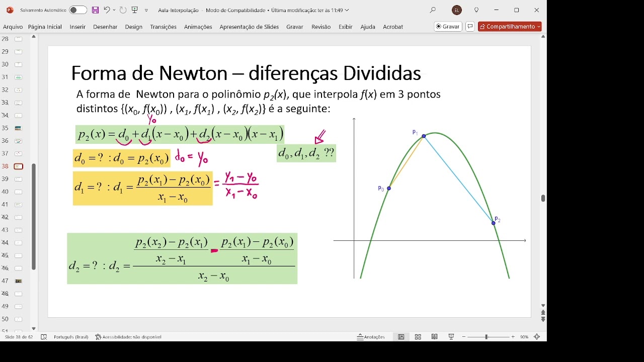Open the Transições tab
This screenshot has width=644, height=362.
[x=164, y=27]
